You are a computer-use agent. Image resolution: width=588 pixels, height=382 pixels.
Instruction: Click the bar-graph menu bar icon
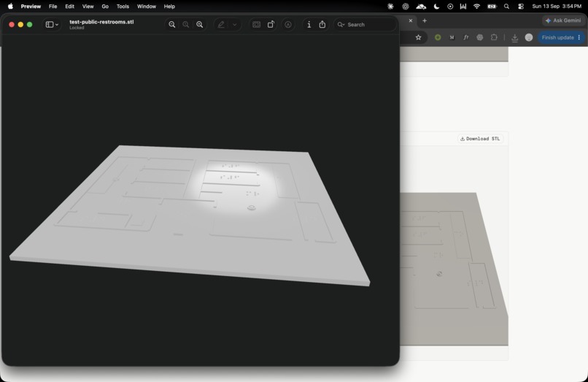click(463, 7)
